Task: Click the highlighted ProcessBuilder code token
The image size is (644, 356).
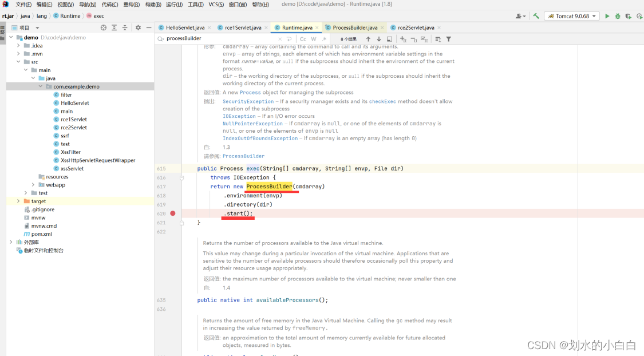Action: [269, 187]
